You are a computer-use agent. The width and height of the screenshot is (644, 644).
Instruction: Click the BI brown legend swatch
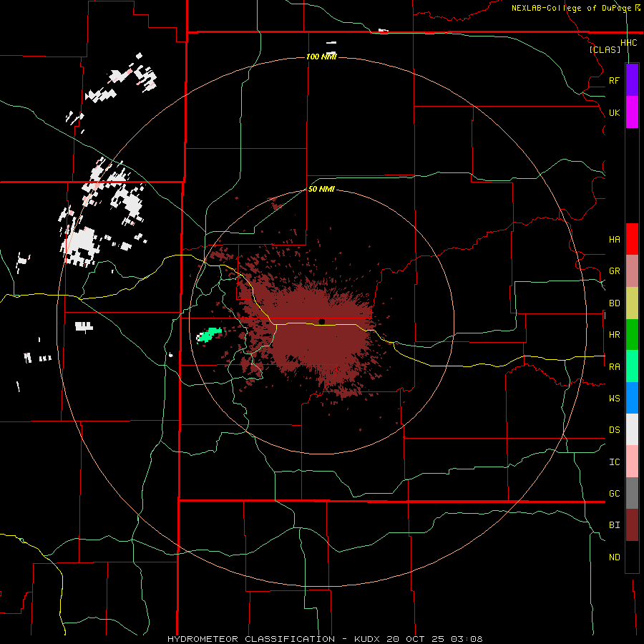pos(632,525)
